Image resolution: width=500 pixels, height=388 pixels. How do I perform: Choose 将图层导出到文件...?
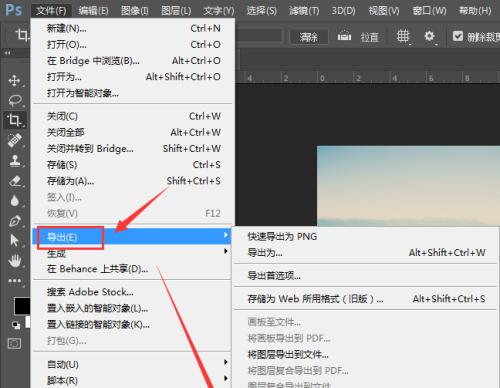coord(365,354)
